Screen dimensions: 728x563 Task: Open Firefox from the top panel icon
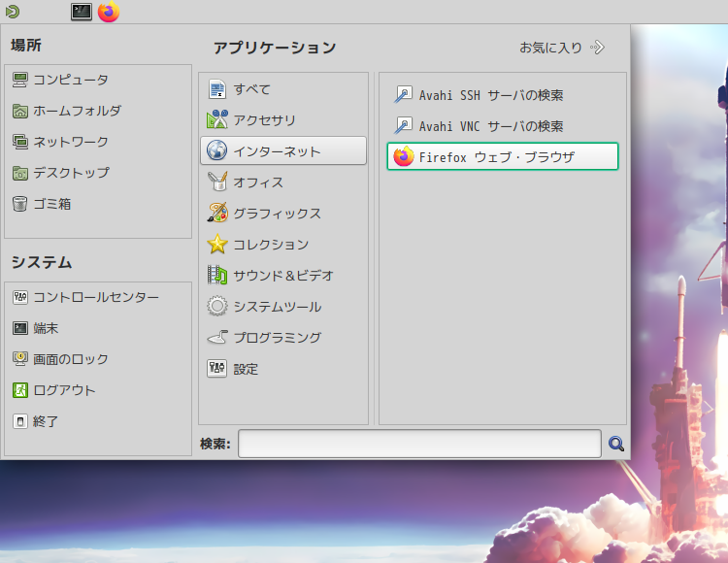pyautogui.click(x=109, y=12)
